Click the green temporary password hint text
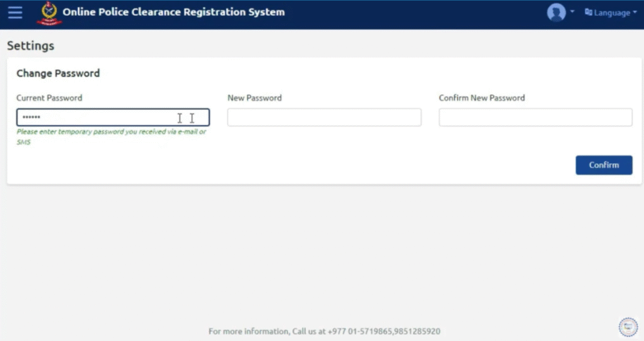 [x=111, y=137]
